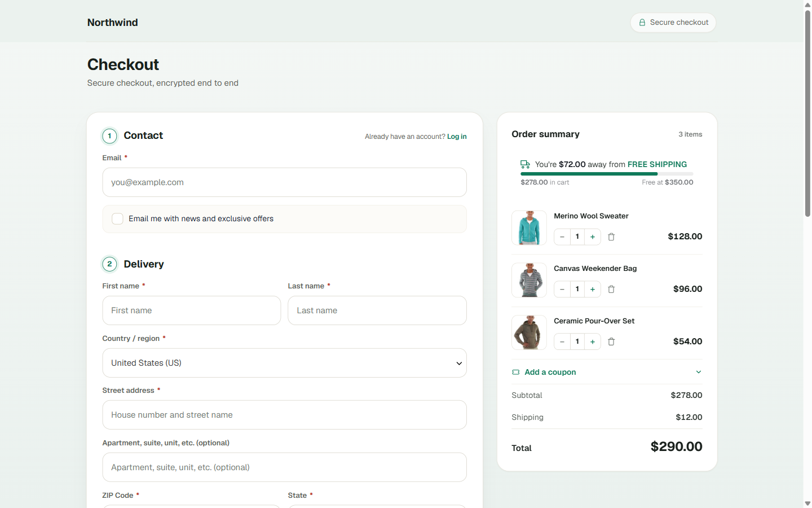
Task: Focus the Last name field
Action: click(x=377, y=310)
